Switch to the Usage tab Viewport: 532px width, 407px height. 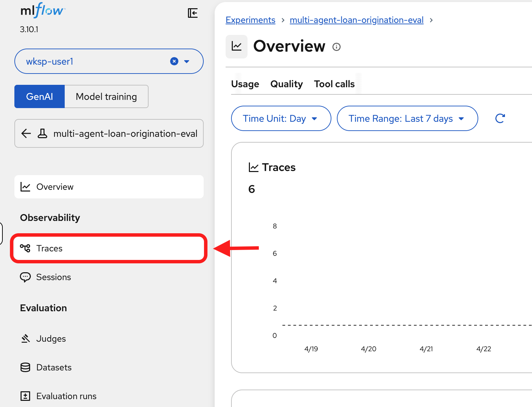[x=245, y=84]
